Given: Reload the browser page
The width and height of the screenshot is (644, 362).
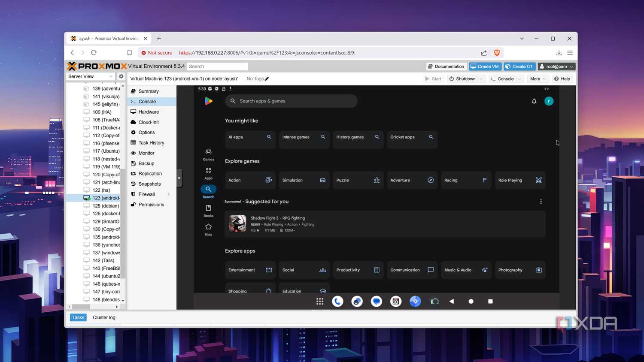Looking at the screenshot, I should (x=94, y=53).
